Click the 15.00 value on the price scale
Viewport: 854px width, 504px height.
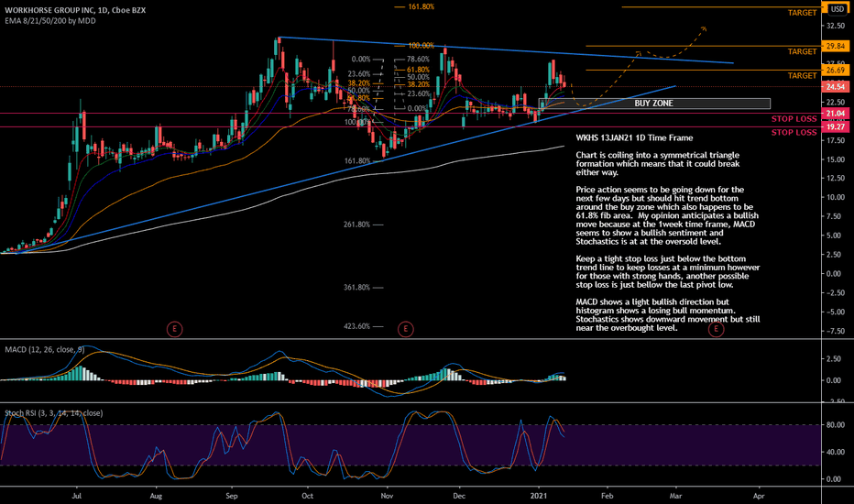pyautogui.click(x=836, y=159)
